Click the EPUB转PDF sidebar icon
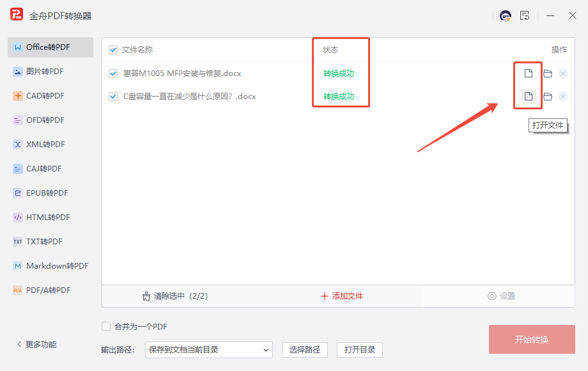The height and width of the screenshot is (371, 588). pyautogui.click(x=18, y=193)
